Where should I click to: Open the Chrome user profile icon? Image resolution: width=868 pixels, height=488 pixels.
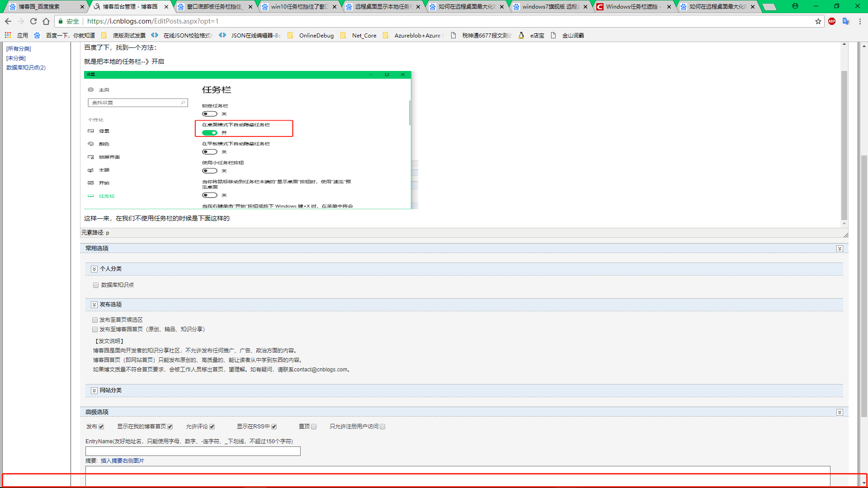[x=795, y=6]
